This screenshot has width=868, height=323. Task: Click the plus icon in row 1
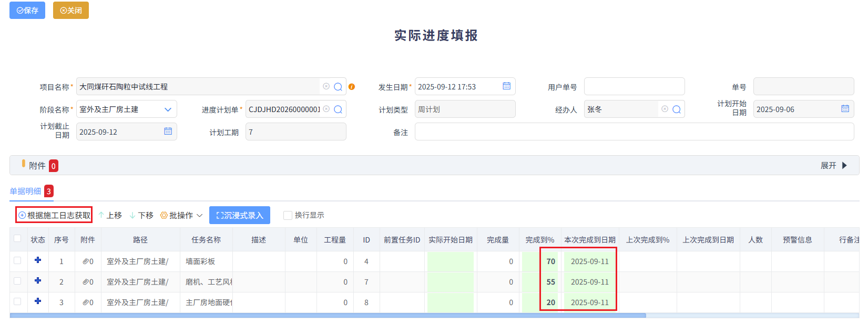(38, 260)
